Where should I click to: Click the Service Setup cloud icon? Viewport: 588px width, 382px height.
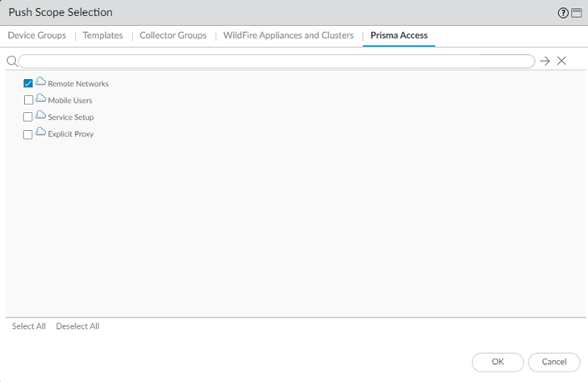coord(40,116)
